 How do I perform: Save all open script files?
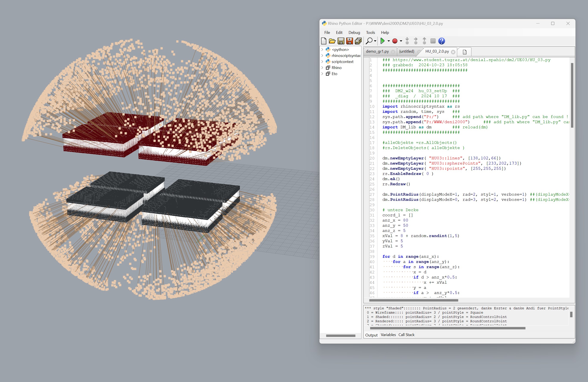click(358, 41)
